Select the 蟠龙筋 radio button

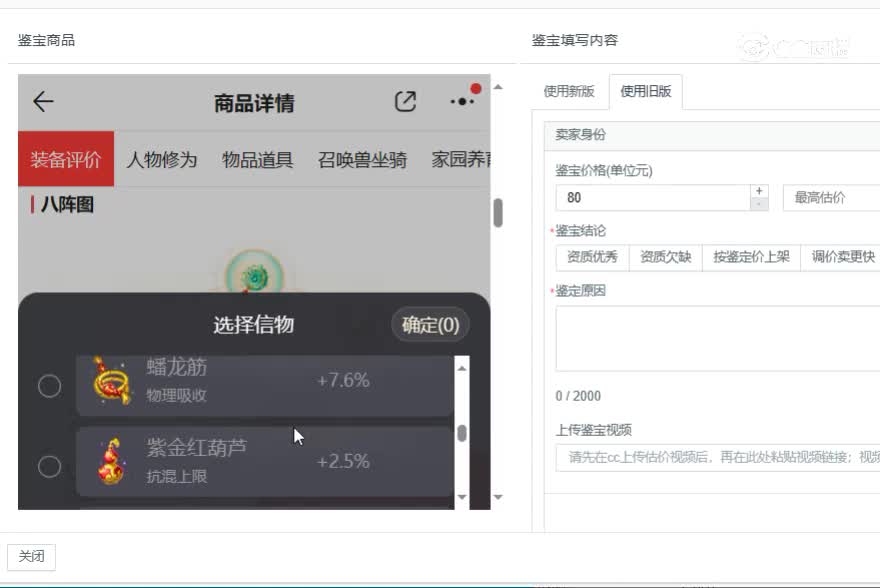49,386
